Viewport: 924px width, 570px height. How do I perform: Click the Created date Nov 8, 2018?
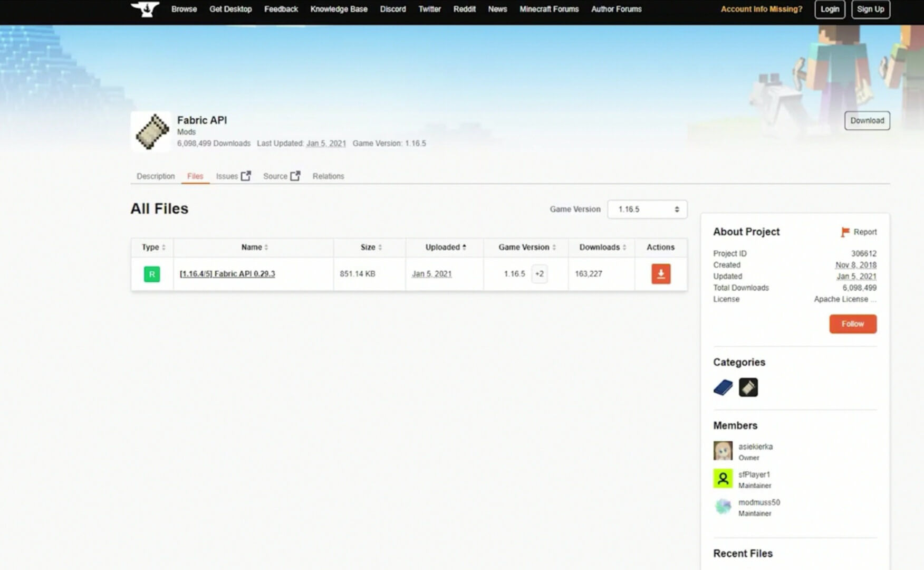tap(856, 265)
